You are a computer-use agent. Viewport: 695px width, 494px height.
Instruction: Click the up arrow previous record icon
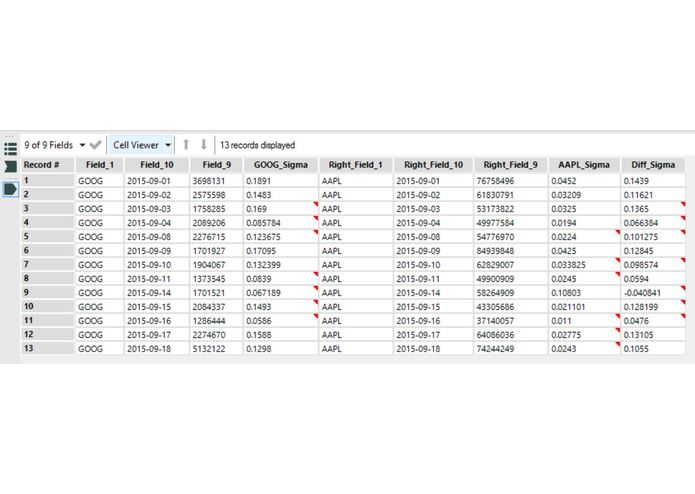tap(186, 145)
